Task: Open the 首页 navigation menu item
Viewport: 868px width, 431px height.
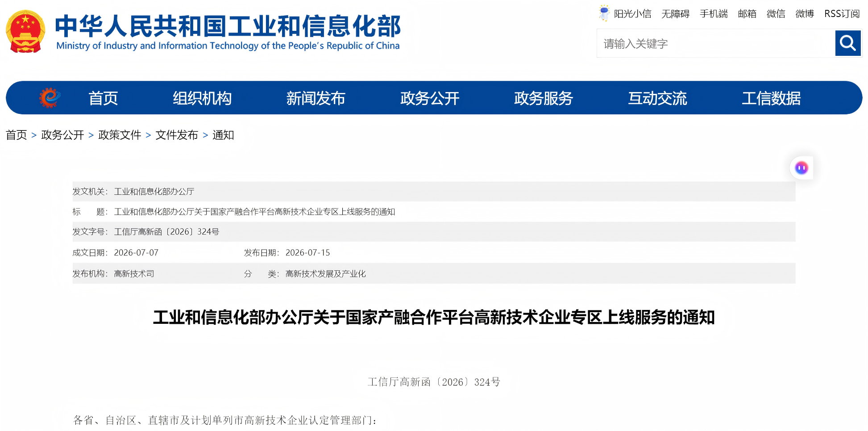Action: pos(103,98)
